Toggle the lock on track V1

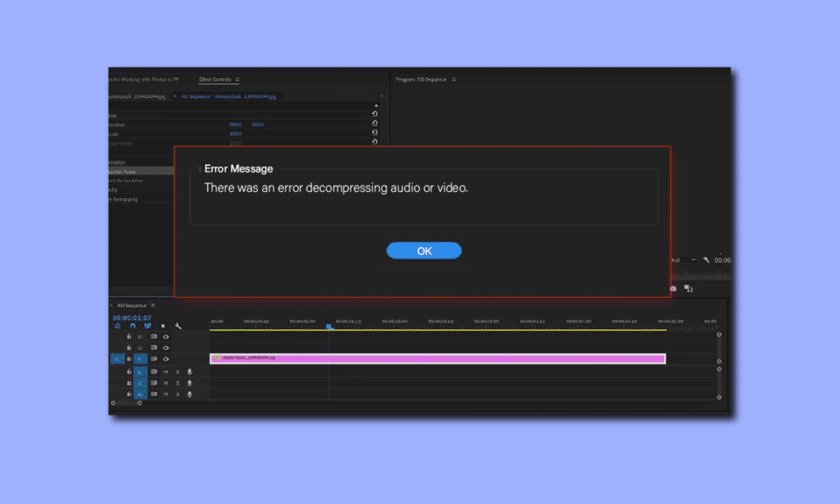tap(129, 358)
